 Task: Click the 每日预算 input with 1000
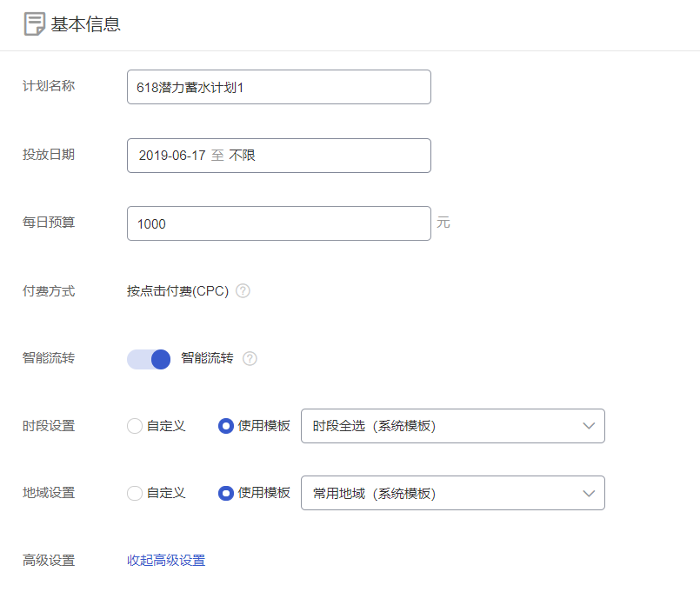tap(279, 223)
